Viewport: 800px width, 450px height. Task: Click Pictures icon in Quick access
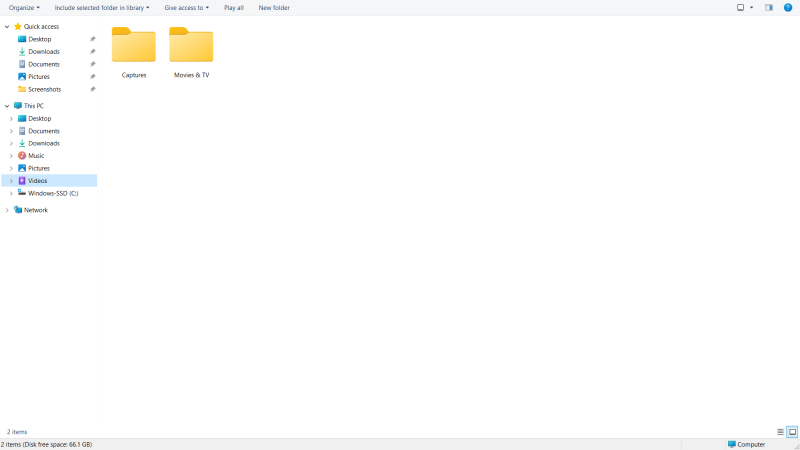pyautogui.click(x=22, y=77)
